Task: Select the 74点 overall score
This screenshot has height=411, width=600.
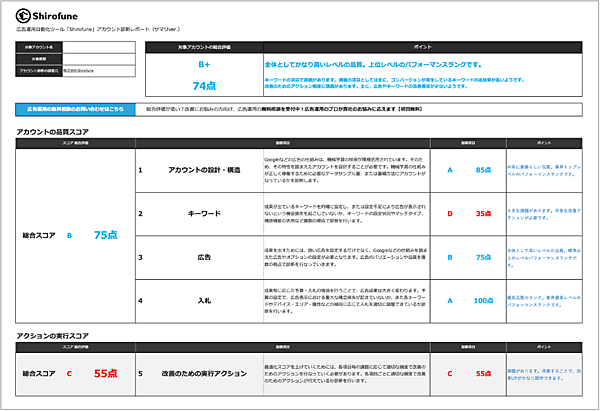Action: point(204,86)
